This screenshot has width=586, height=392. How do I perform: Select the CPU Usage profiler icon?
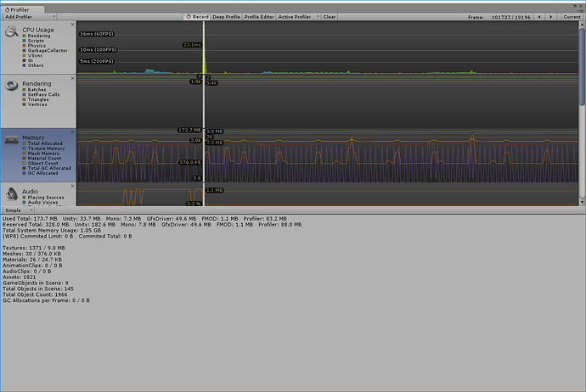click(x=11, y=31)
